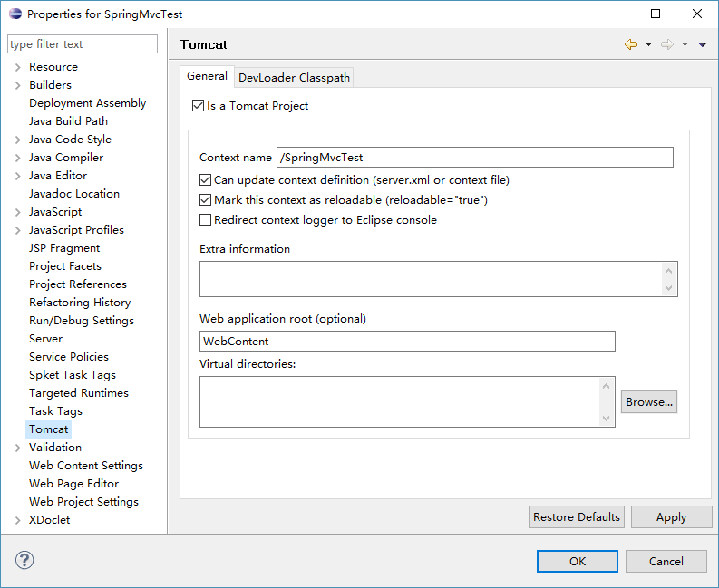
Task: Disable Can update context definition checkbox
Action: point(206,180)
